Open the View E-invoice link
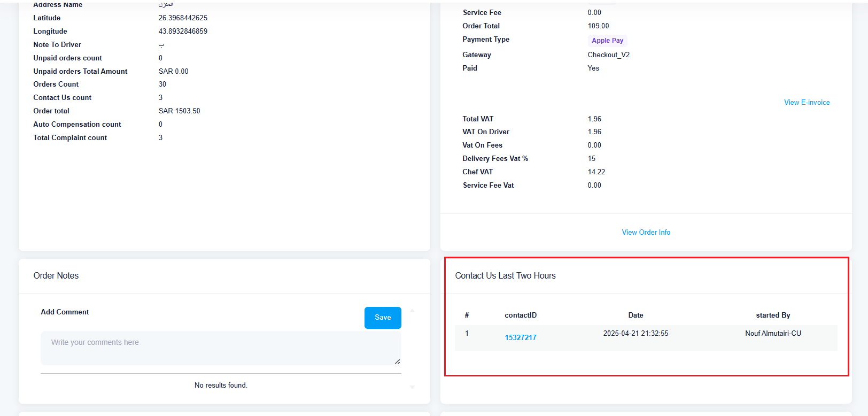Screen dimensions: 868x416 point(807,103)
